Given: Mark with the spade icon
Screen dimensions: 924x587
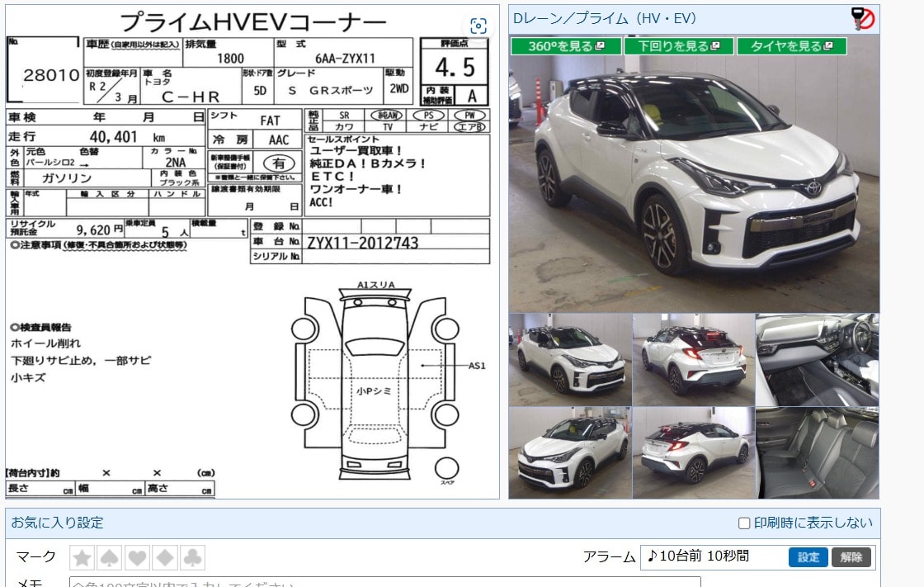Looking at the screenshot, I should [110, 557].
